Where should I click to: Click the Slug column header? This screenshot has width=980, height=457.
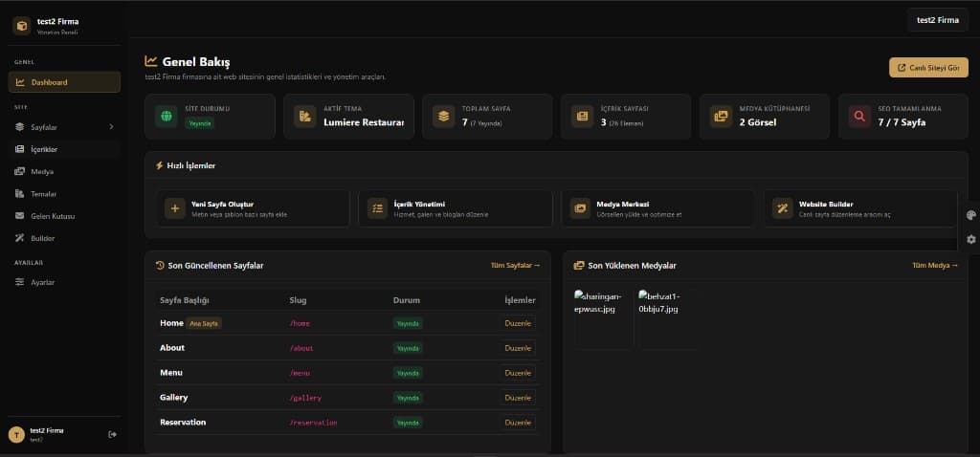tap(298, 300)
